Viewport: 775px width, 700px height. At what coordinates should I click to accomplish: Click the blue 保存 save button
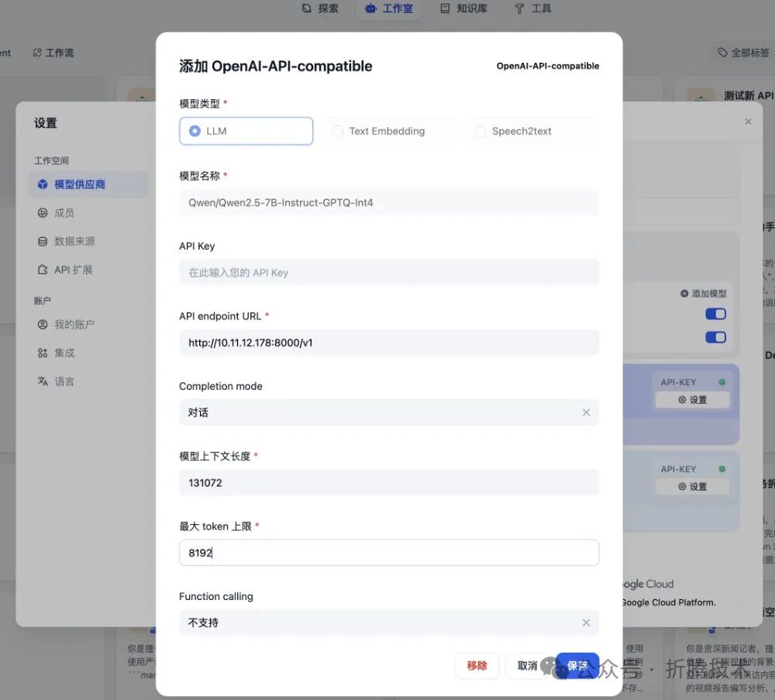pyautogui.click(x=577, y=666)
